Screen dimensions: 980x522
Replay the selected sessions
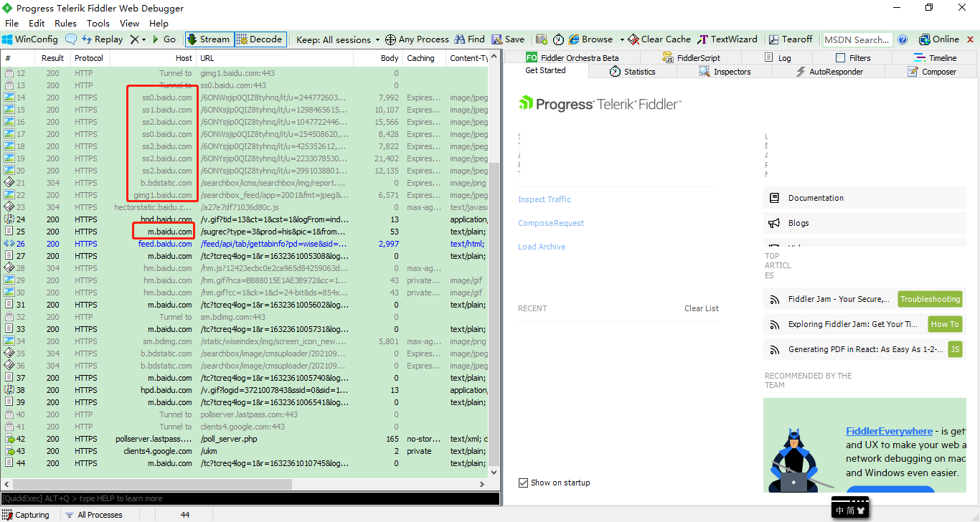tap(102, 39)
